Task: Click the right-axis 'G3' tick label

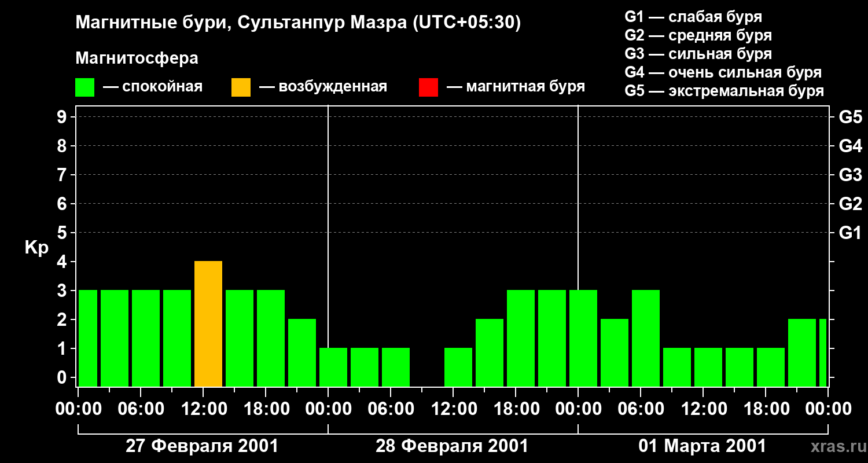Action: (850, 175)
